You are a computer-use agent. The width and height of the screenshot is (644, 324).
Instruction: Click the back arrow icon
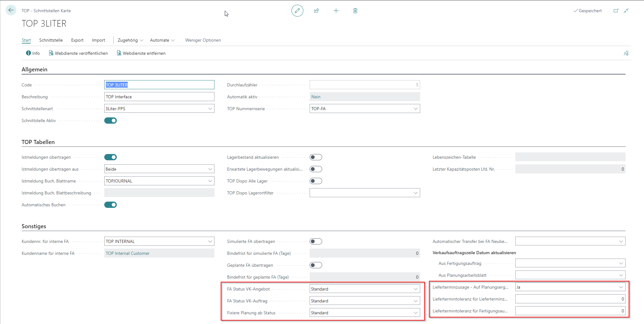click(x=11, y=10)
